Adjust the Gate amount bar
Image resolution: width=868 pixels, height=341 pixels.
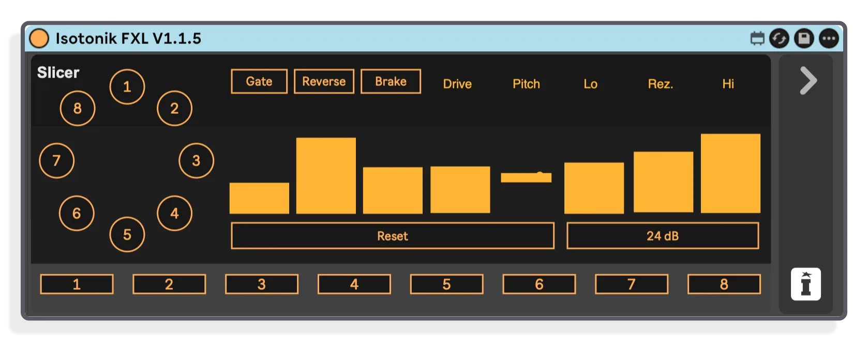(259, 198)
